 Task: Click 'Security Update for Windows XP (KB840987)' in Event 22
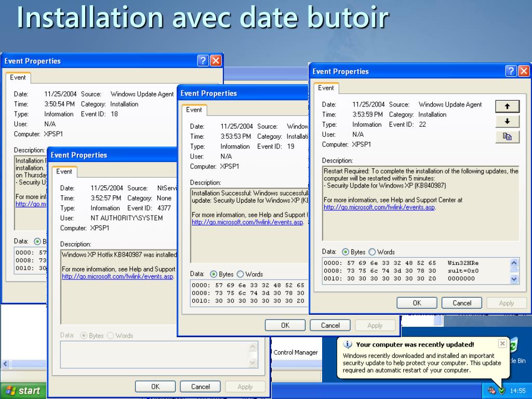[387, 185]
